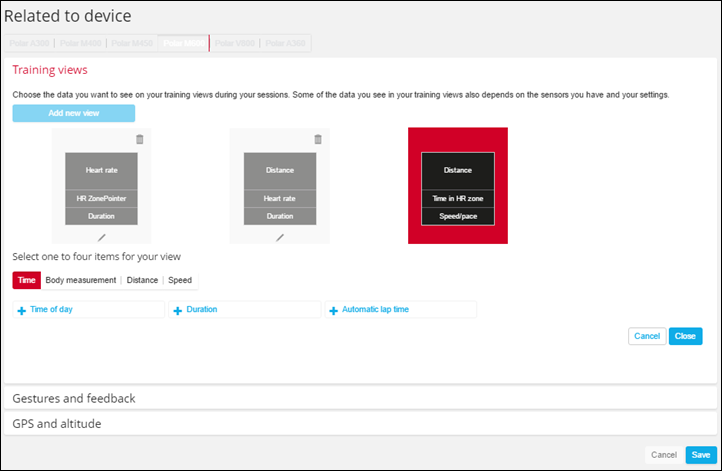Viewport: 722px width, 471px height.
Task: Delete the second training view with trash icon
Action: pos(318,140)
